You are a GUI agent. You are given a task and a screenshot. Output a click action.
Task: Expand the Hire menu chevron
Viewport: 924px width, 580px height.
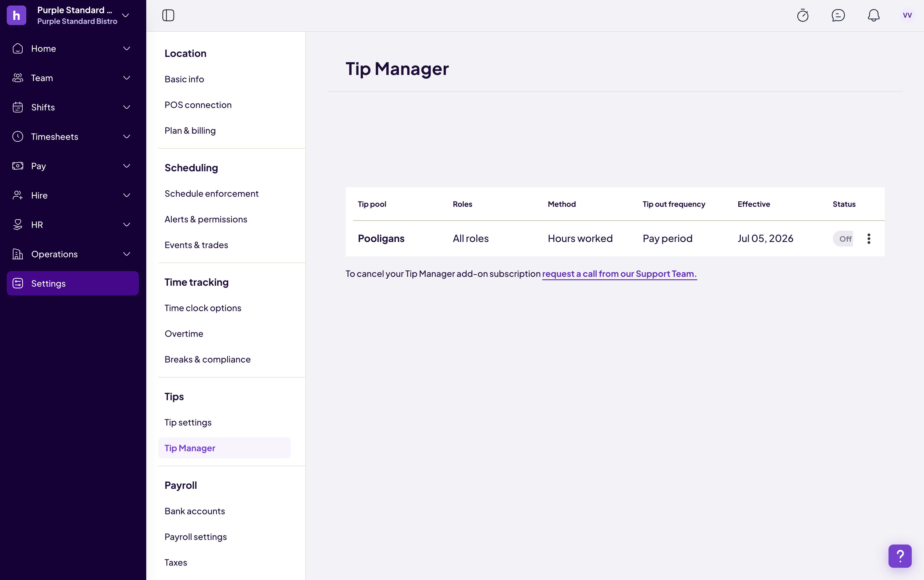tap(127, 195)
